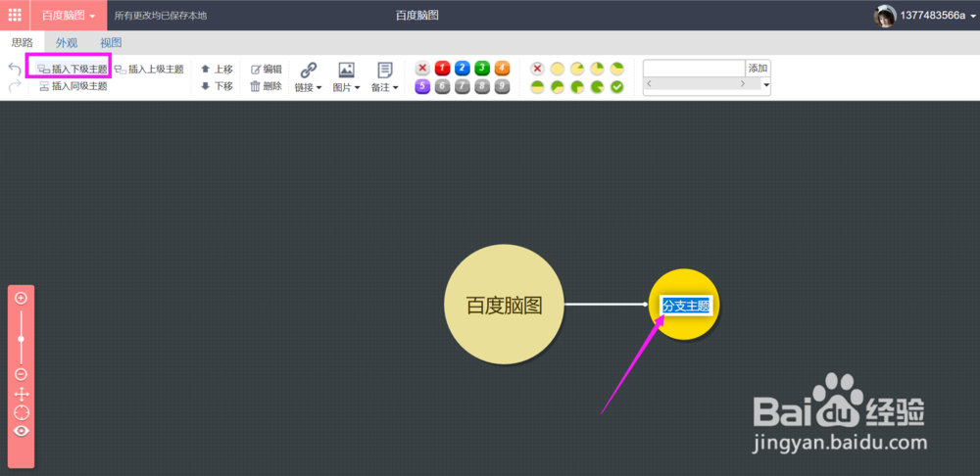
Task: Click 插入上级主题 to add parent topic
Action: [x=148, y=69]
